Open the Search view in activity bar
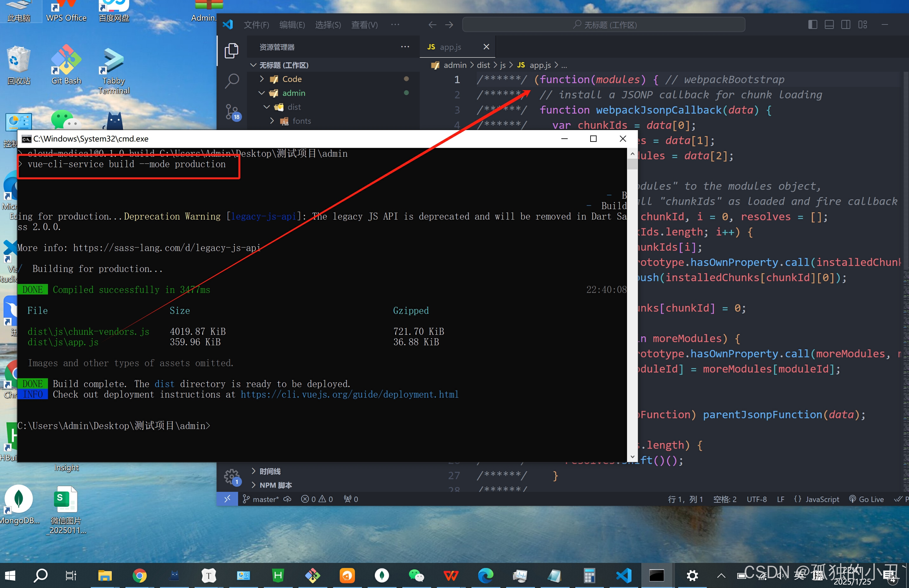 (231, 81)
